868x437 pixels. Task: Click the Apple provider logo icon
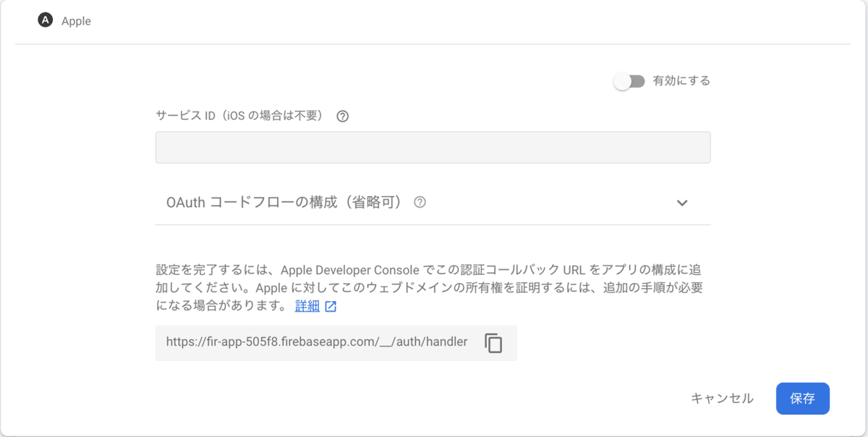(46, 20)
